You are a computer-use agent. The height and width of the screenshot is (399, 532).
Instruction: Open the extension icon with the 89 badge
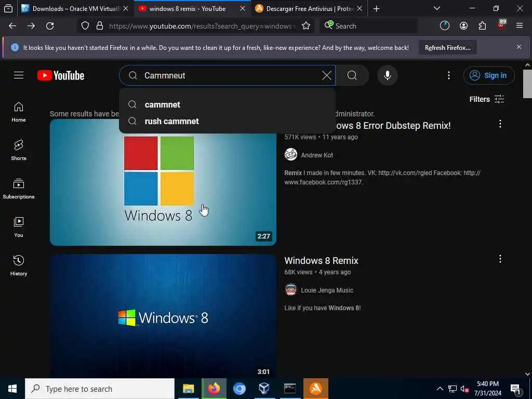[501, 24]
